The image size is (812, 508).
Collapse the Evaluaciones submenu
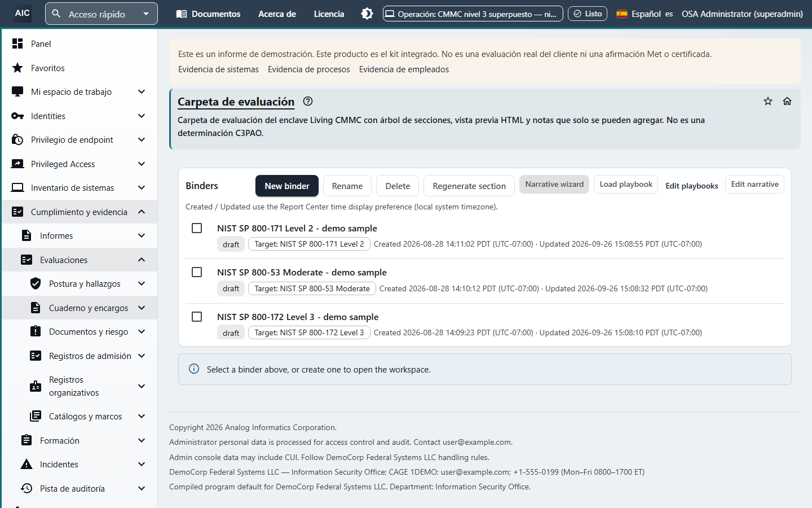click(x=142, y=260)
